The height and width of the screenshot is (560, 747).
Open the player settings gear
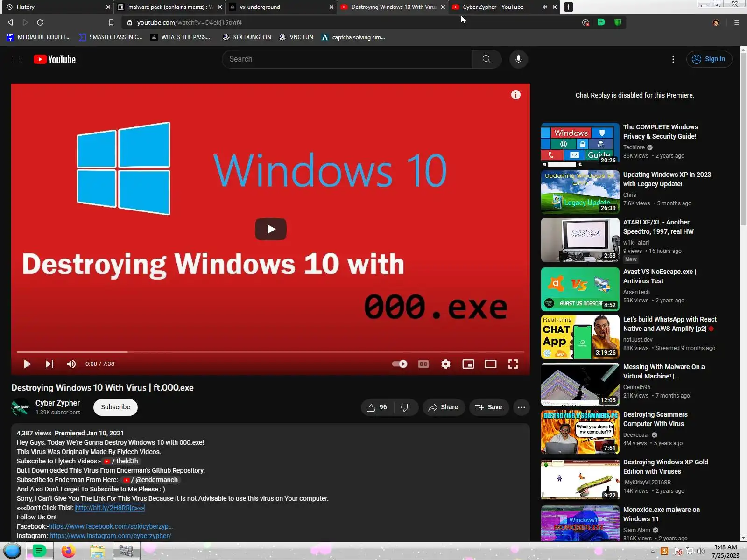coord(446,364)
